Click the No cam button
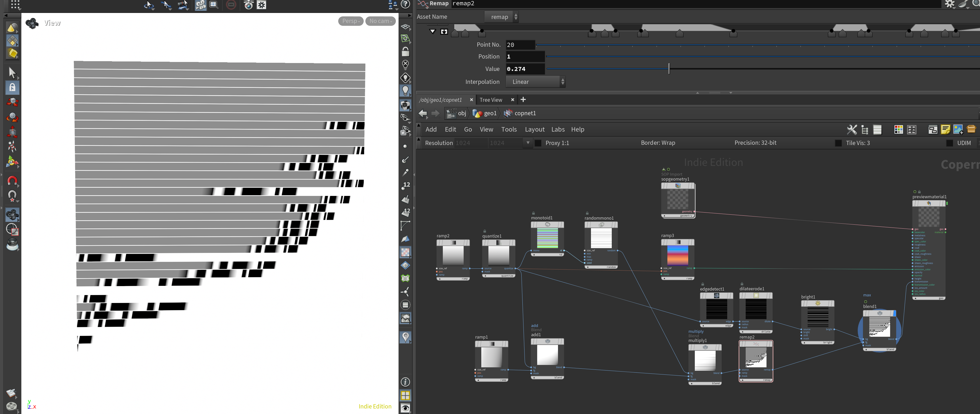The width and height of the screenshot is (980, 414). [x=380, y=21]
